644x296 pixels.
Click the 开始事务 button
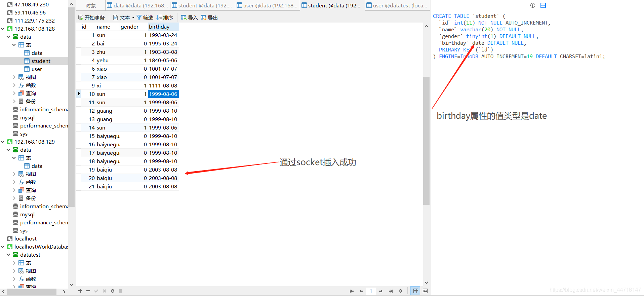[x=91, y=17]
